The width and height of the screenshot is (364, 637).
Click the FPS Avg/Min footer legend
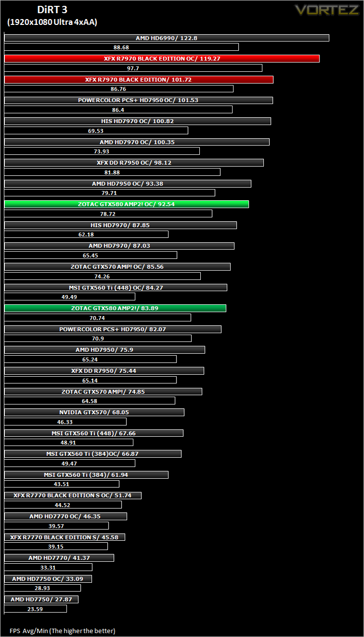tap(63, 631)
